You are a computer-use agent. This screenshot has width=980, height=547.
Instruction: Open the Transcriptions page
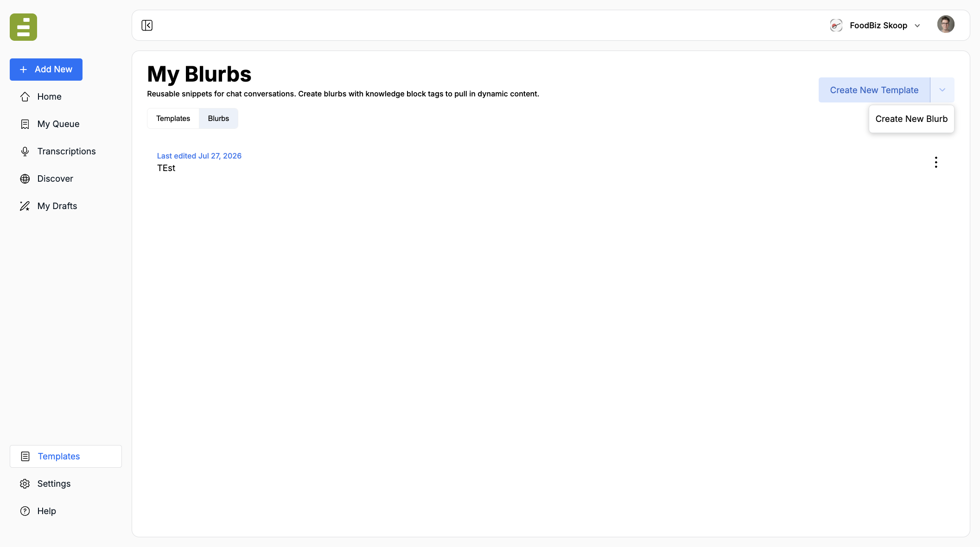tap(66, 151)
